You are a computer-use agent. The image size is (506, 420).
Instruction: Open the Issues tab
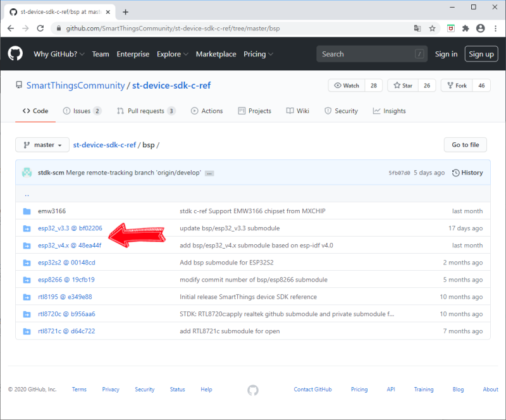tap(80, 111)
